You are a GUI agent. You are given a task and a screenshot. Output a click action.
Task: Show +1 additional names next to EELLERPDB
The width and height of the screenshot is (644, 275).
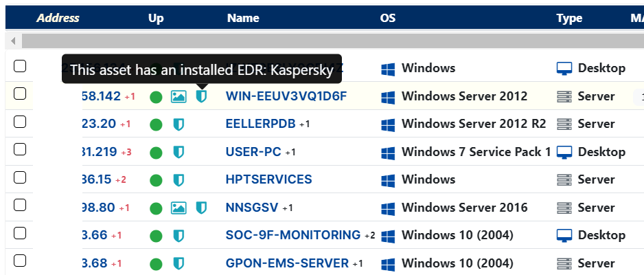pos(305,124)
